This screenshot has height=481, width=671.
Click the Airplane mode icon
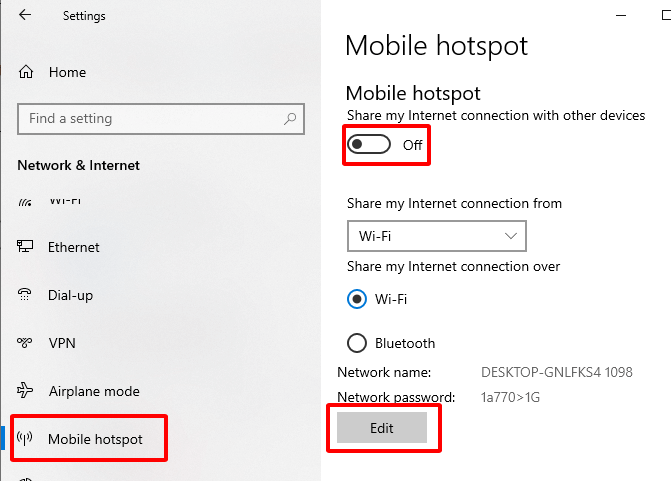pyautogui.click(x=26, y=391)
